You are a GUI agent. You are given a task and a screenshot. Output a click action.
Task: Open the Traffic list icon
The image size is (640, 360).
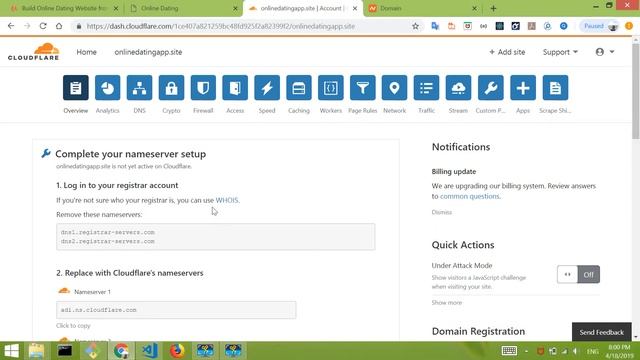click(426, 88)
